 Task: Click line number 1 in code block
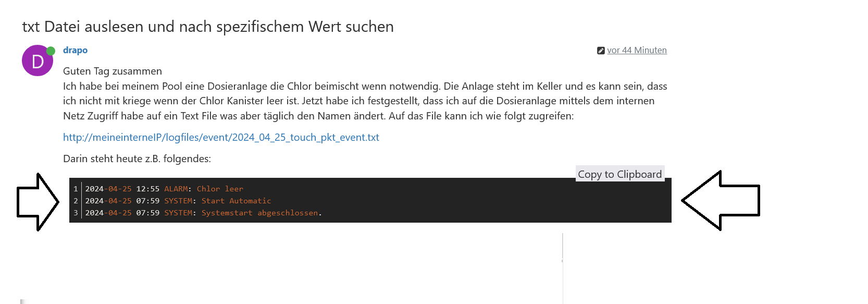(x=76, y=189)
